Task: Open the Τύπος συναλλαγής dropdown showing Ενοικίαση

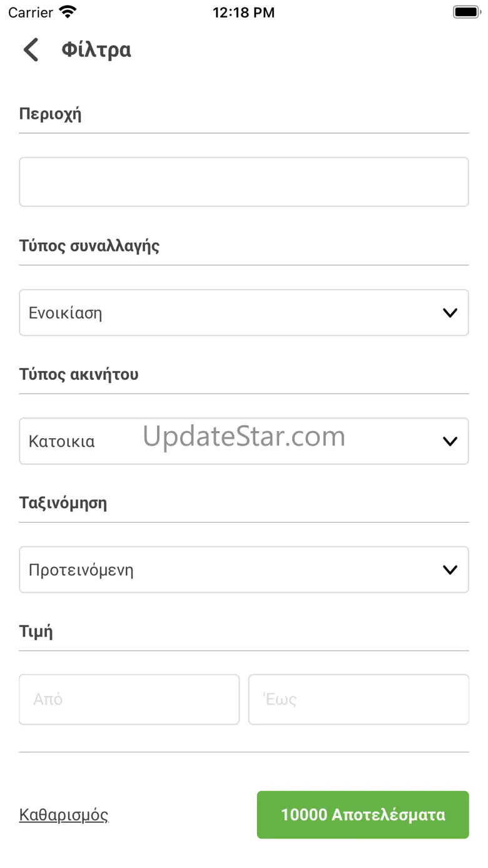Action: pos(244,312)
